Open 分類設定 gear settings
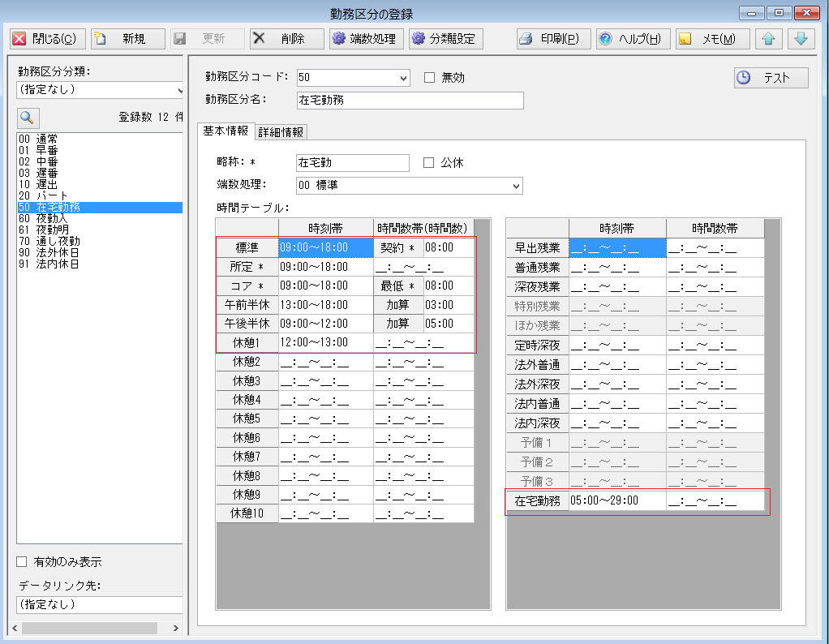The image size is (829, 644). pyautogui.click(x=419, y=39)
